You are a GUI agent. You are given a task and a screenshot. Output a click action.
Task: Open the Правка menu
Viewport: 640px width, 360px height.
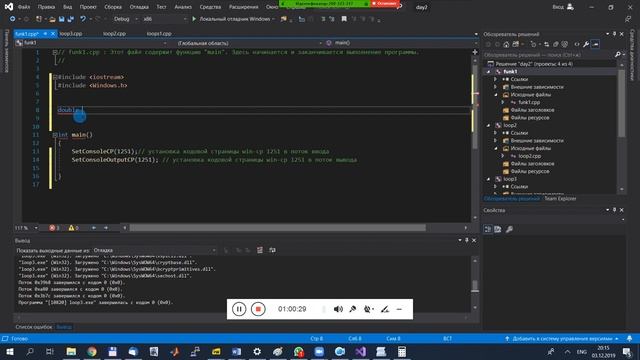46,7
